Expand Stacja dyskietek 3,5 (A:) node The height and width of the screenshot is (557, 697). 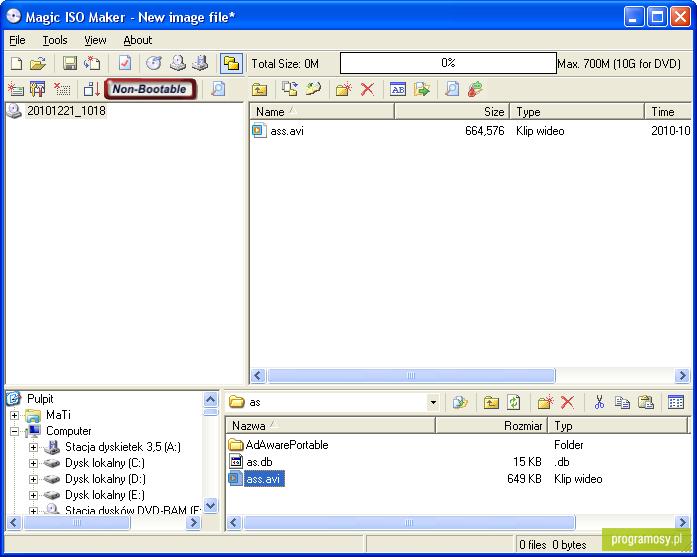(33, 448)
